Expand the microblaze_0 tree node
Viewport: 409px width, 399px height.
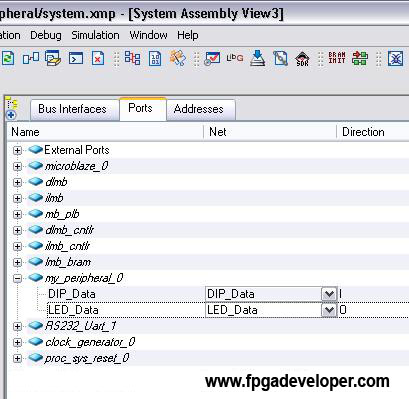pyautogui.click(x=17, y=166)
